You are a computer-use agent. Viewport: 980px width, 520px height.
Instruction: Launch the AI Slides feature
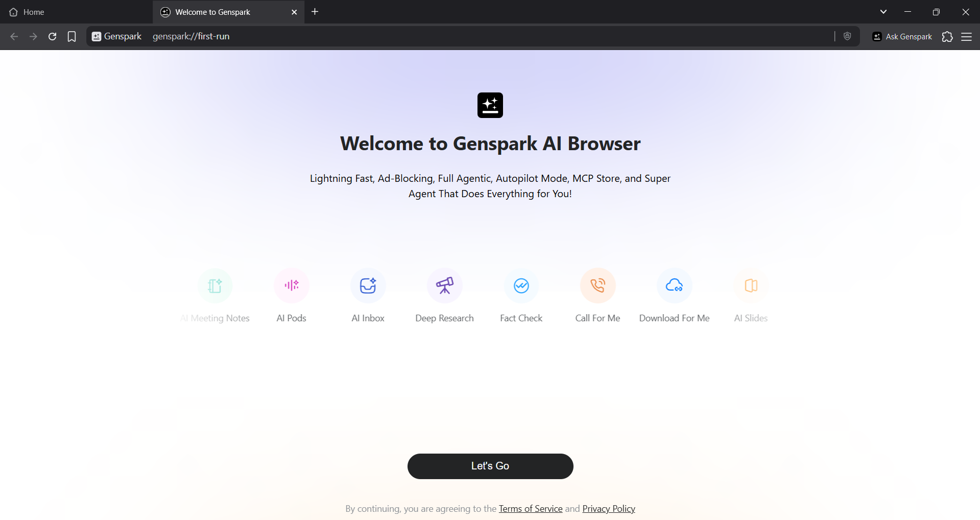[x=750, y=286]
